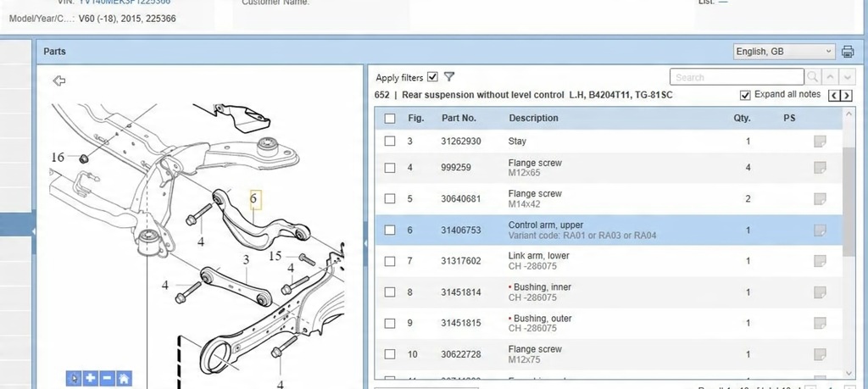Go to next section with right chevron

click(846, 96)
